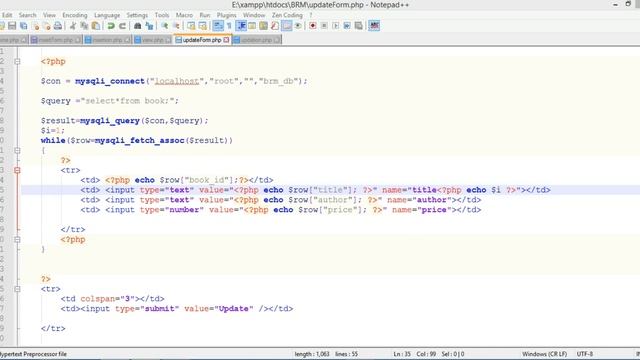Toggle Show All Characters pilcrow icon
The width and height of the screenshot is (640, 360).
(229, 26)
